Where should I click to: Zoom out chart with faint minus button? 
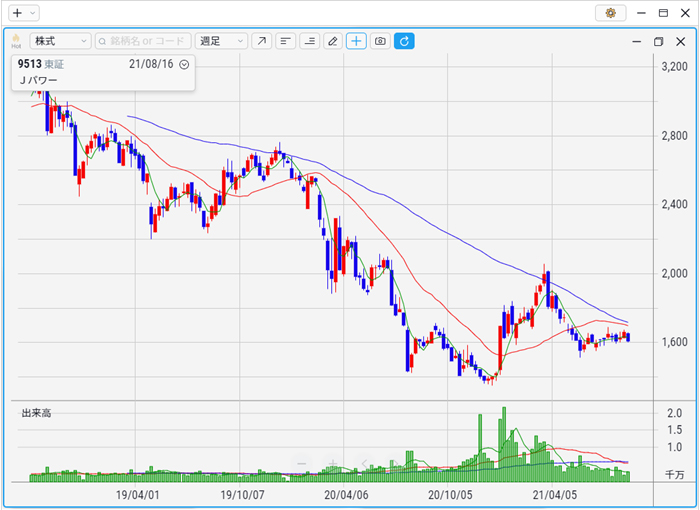point(302,464)
